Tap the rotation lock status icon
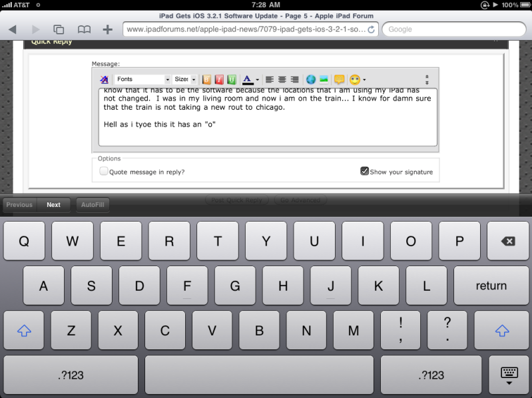 point(485,5)
